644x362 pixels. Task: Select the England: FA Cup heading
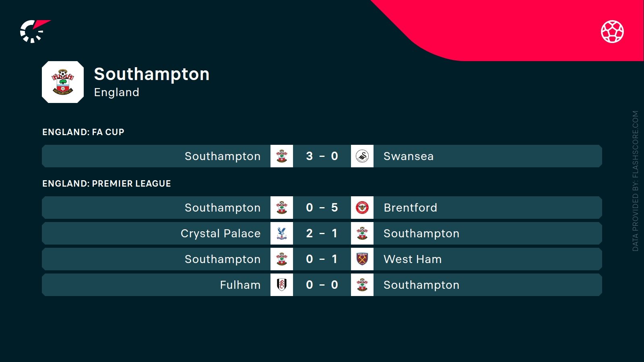click(x=83, y=132)
